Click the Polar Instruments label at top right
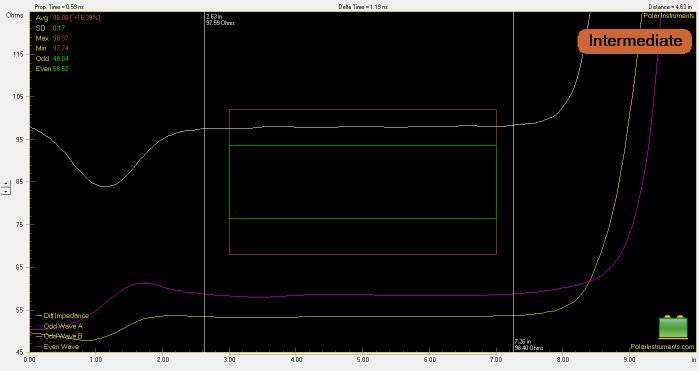 click(669, 16)
